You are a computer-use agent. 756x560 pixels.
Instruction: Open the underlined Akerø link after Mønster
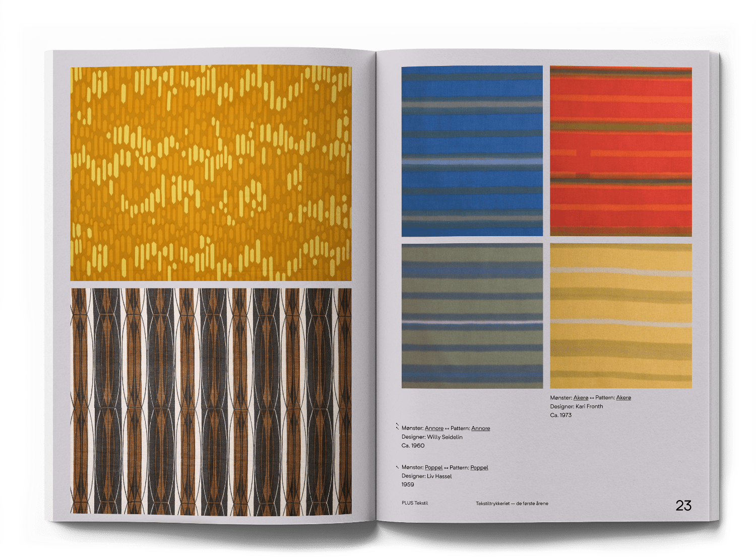coord(581,398)
